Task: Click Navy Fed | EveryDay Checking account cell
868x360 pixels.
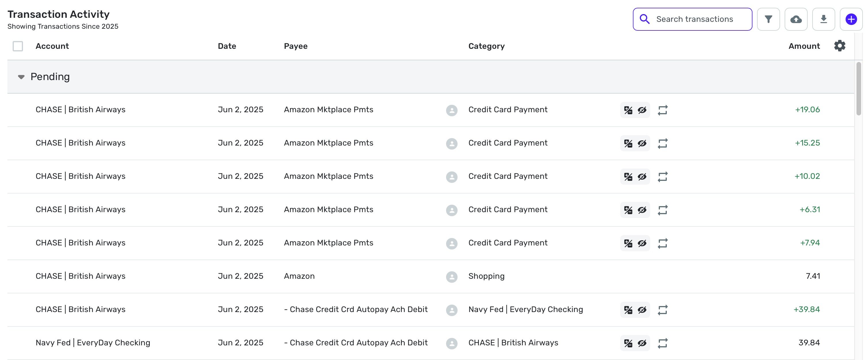Action: [x=93, y=343]
